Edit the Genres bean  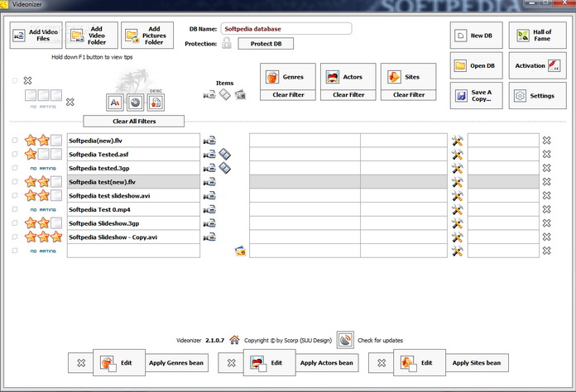click(x=119, y=362)
